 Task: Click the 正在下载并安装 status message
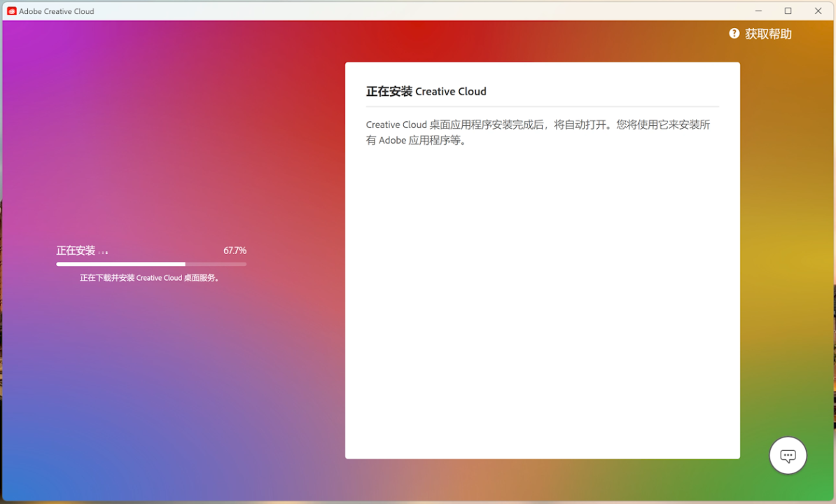(x=149, y=277)
